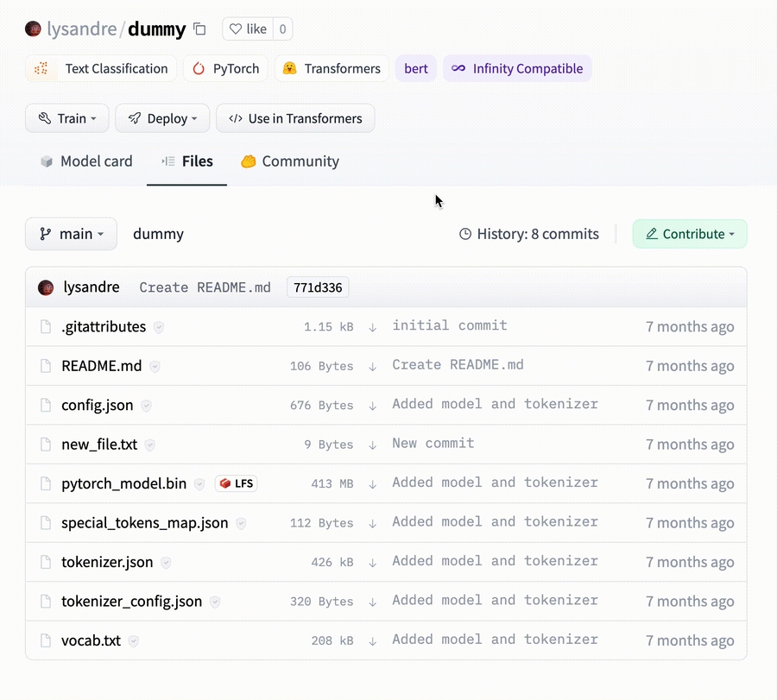Click the security shield icon next to README.md

pyautogui.click(x=155, y=366)
